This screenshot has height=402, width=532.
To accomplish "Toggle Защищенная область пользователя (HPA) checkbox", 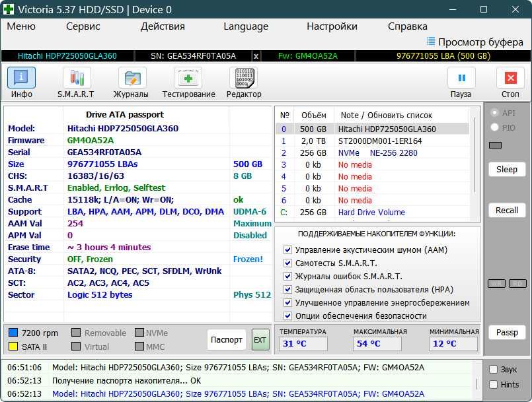I will (x=287, y=290).
